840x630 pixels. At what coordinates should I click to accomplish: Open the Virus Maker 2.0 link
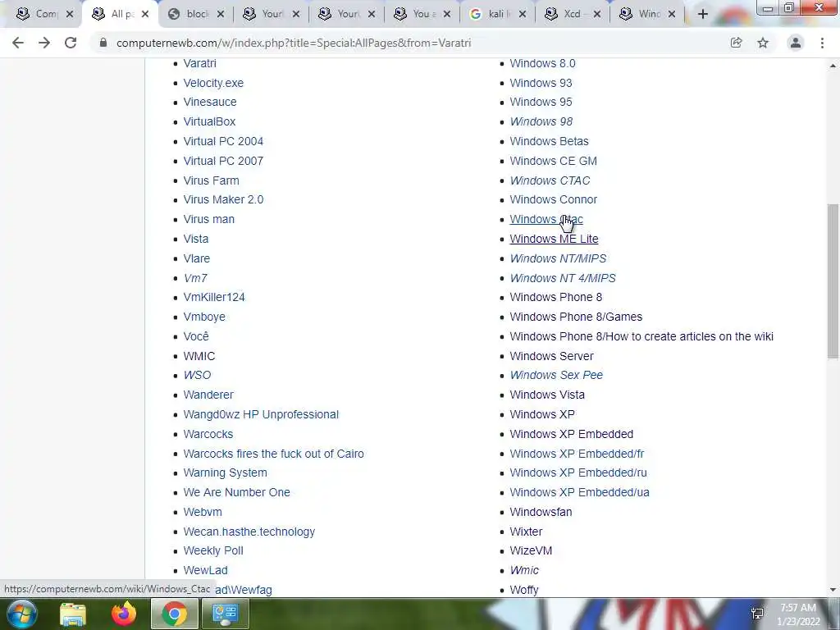click(223, 199)
